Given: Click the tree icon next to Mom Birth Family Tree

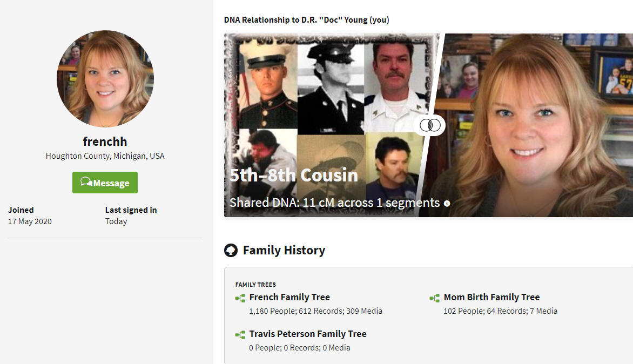Looking at the screenshot, I should click(x=434, y=298).
